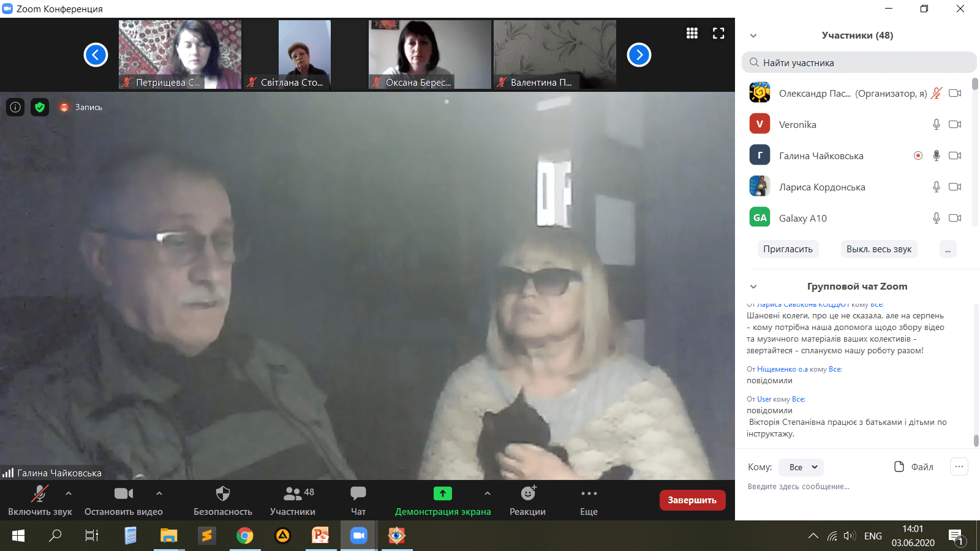Stop video (Остановить видео)

point(123,501)
